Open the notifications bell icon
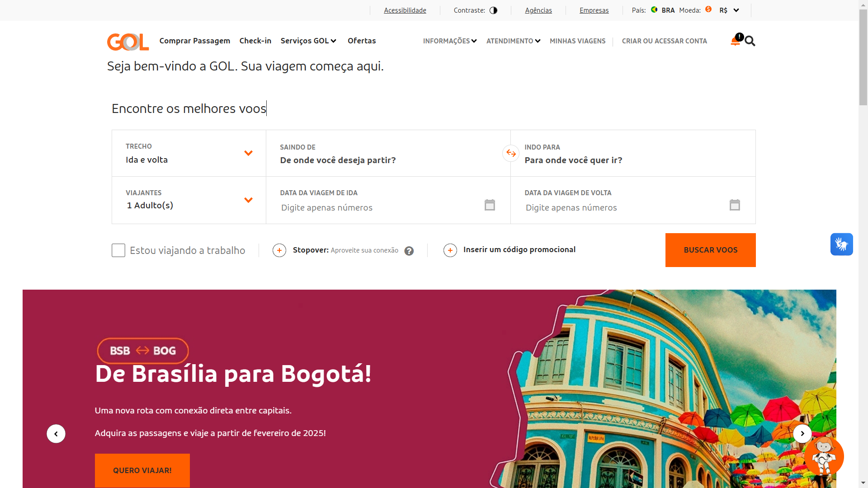 pos(736,41)
